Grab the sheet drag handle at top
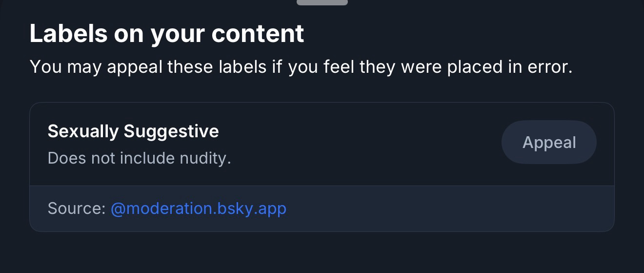Screen dimensions: 644x273 coord(322,2)
